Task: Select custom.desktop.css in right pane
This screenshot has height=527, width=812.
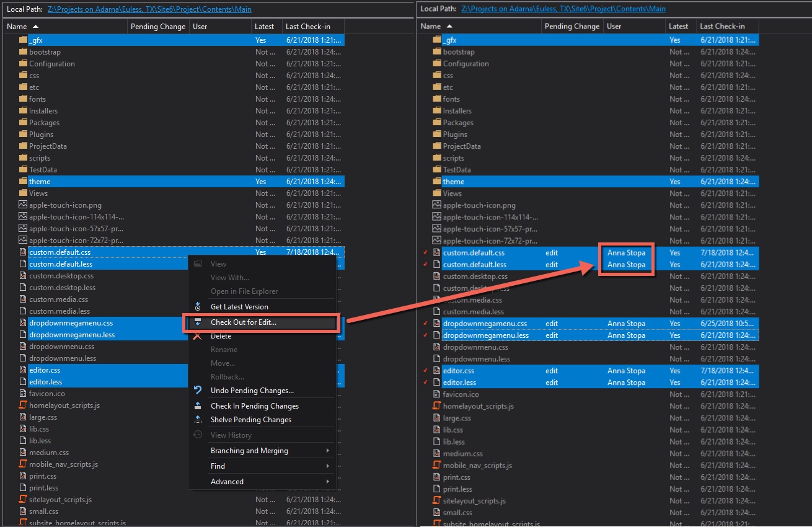Action: coord(475,277)
